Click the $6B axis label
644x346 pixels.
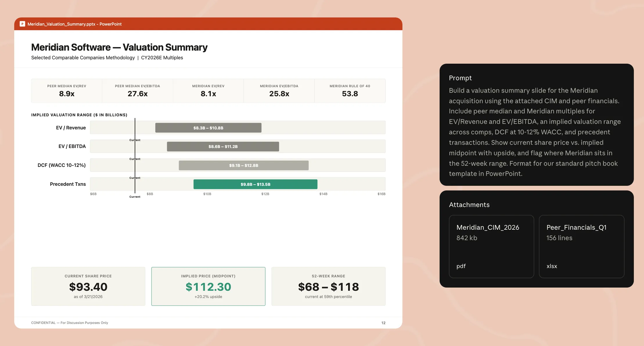93,194
